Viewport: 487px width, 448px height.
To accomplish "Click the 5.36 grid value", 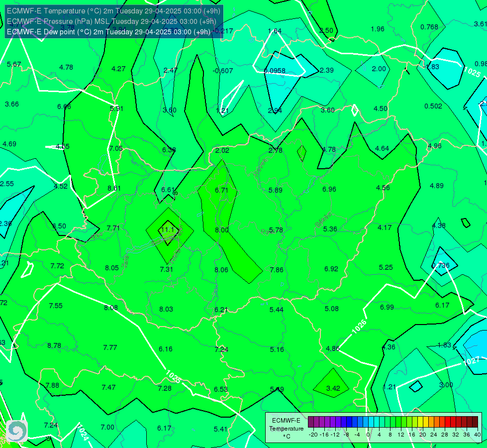I will click(330, 229).
